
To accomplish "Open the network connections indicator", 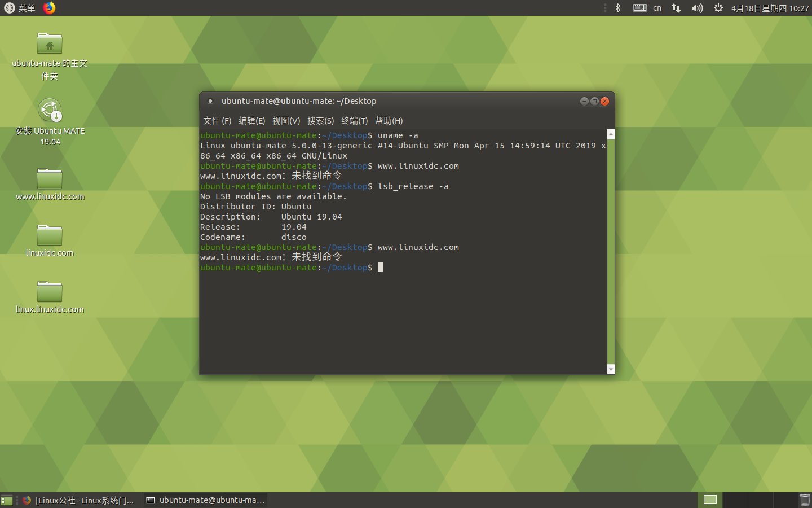I will click(x=676, y=8).
